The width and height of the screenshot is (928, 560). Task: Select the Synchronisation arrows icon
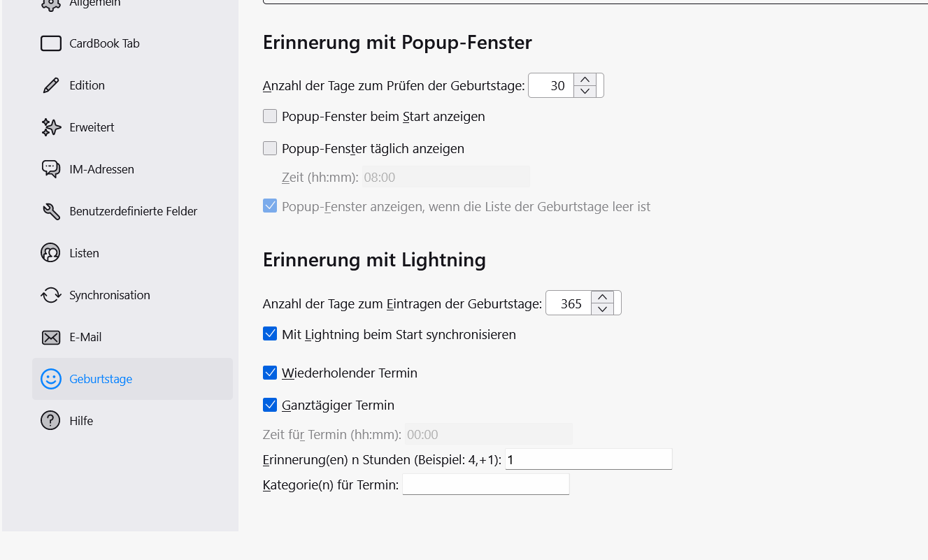[51, 295]
